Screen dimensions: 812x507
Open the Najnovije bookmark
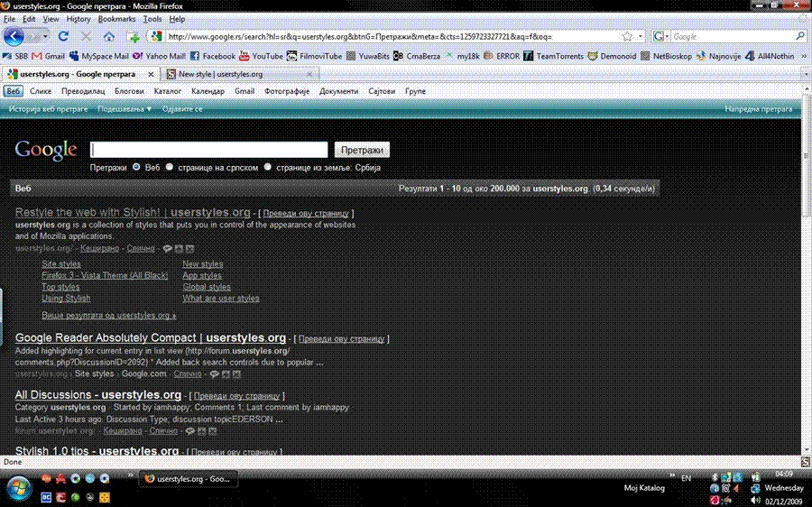point(718,56)
